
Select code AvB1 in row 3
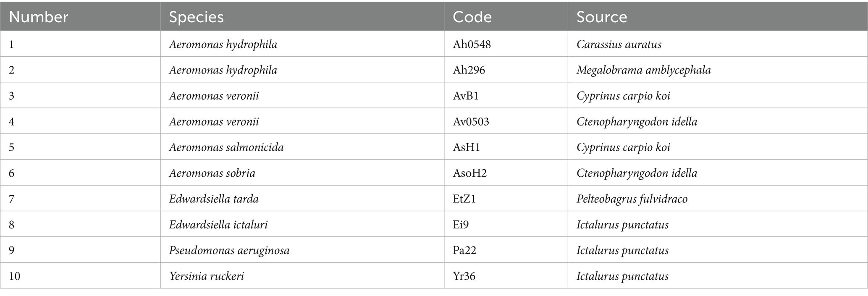506,96
